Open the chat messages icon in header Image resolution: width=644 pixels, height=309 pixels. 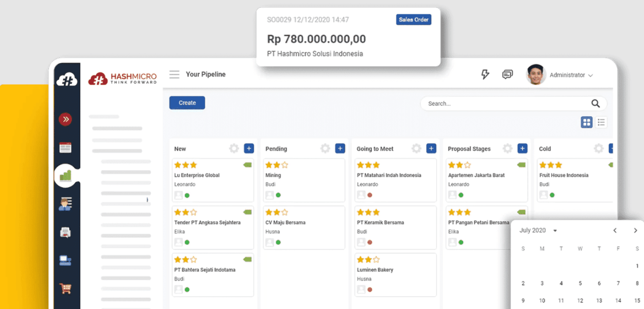[x=507, y=75]
